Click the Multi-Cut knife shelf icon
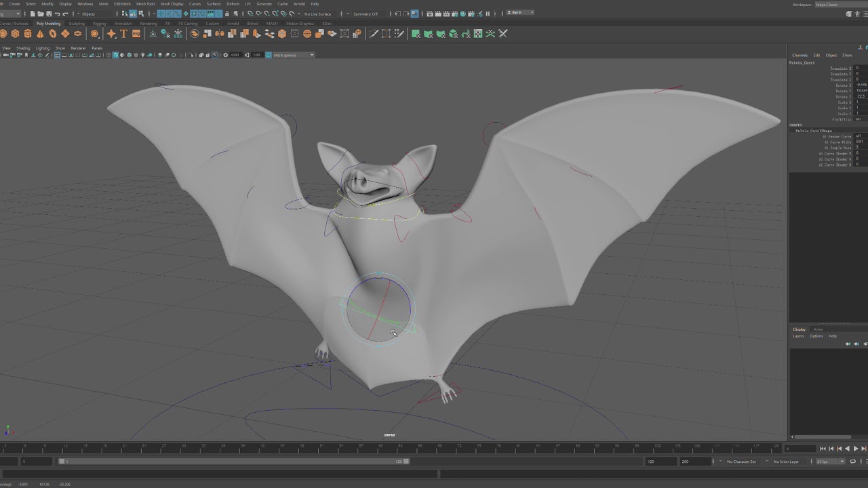The width and height of the screenshot is (868, 488). 373,34
